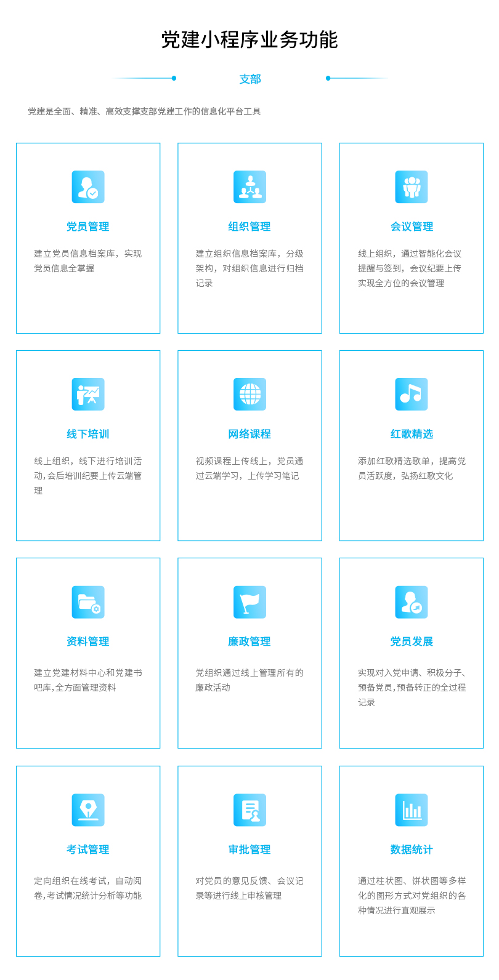
Task: Open the 党员发展 title link
Action: pyautogui.click(x=412, y=641)
